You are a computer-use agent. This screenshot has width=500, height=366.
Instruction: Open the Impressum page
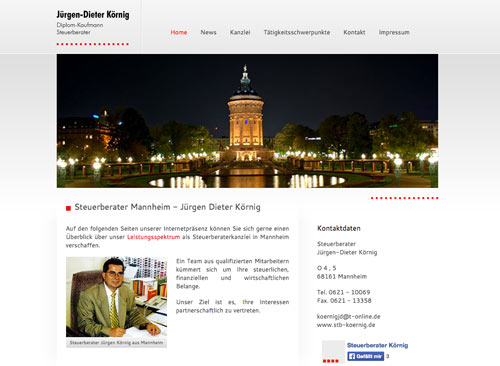pos(394,32)
